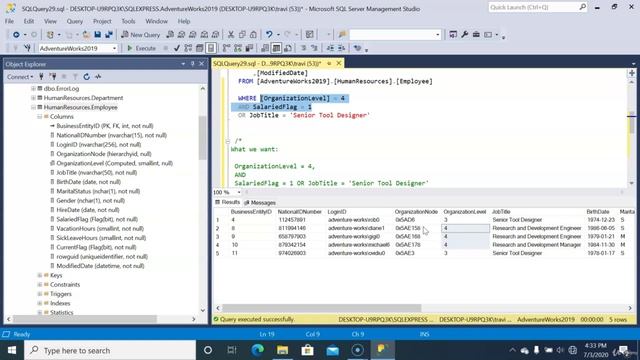This screenshot has height=360, width=640.
Task: Show the estimated execution plan
Action: point(188,48)
